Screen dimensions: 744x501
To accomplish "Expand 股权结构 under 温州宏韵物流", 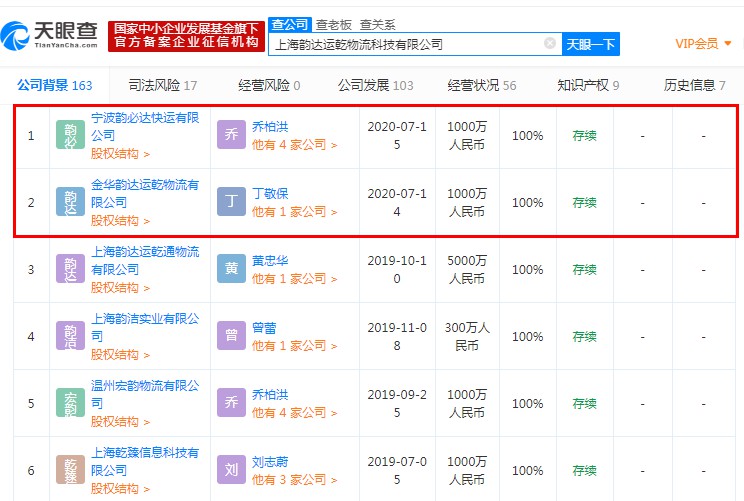I will (120, 421).
